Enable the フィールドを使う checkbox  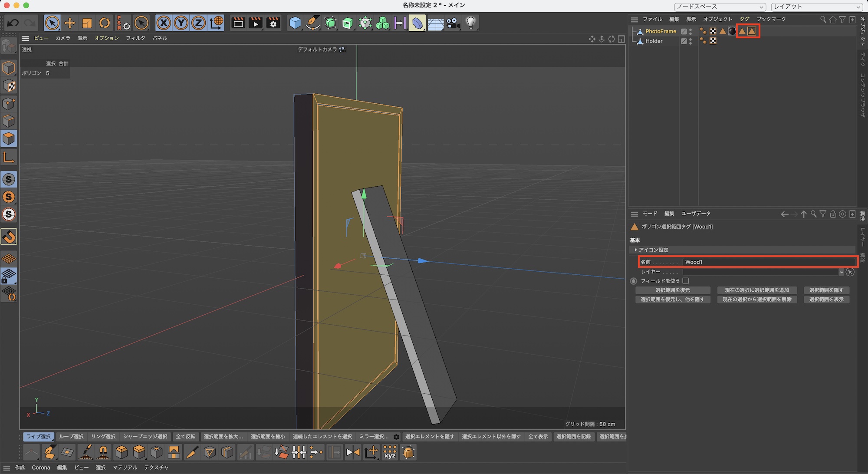coord(686,281)
